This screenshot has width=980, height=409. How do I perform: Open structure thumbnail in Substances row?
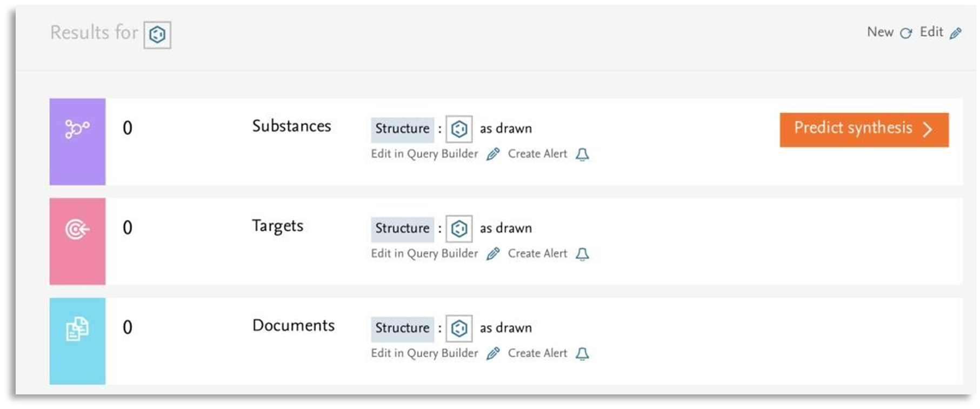tap(459, 129)
